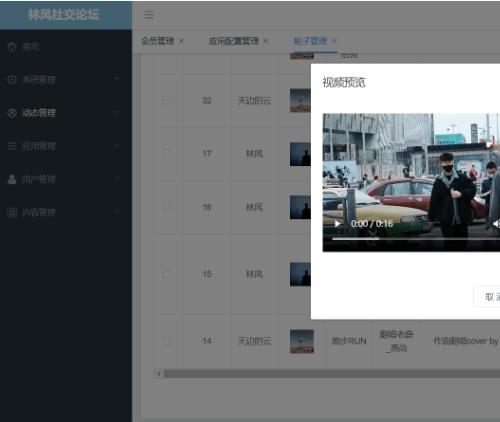500x422 pixels.
Task: Click the ID cell '16'
Action: coord(207,207)
